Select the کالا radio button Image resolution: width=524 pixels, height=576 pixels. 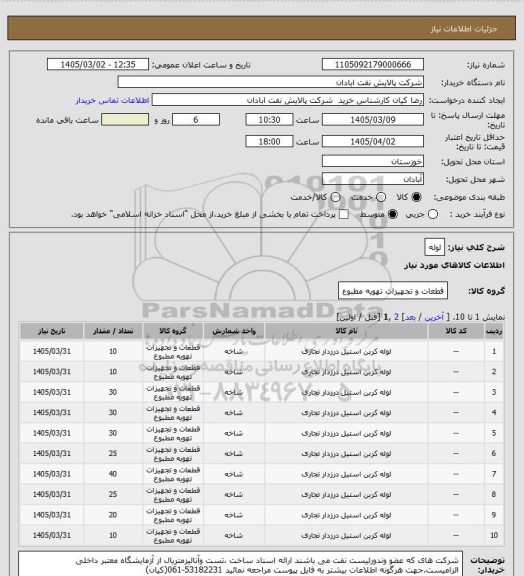[x=416, y=197]
